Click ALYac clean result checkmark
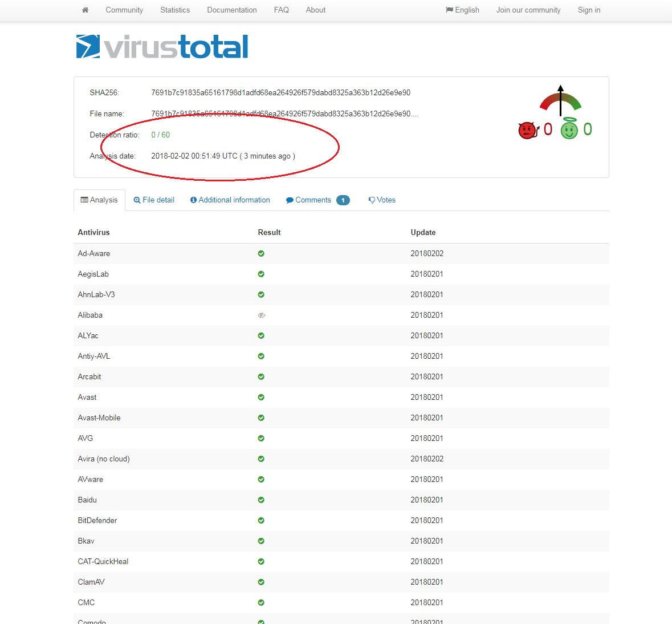The width and height of the screenshot is (672, 624). [x=261, y=336]
